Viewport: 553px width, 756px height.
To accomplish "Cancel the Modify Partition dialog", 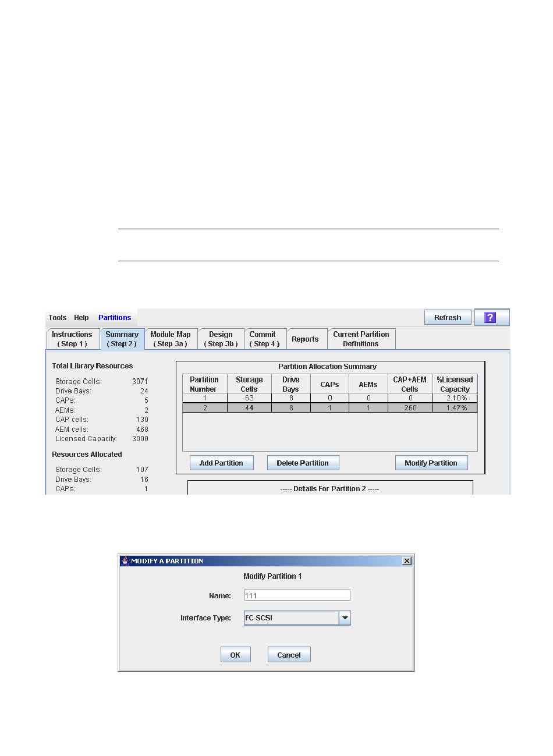I will coord(289,655).
